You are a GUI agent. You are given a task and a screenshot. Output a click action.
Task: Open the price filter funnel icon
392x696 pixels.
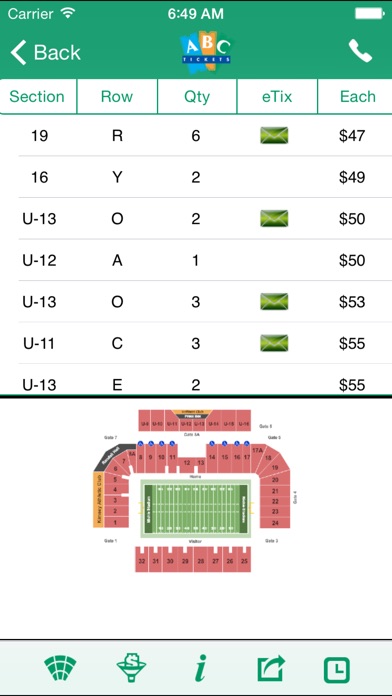click(x=131, y=668)
